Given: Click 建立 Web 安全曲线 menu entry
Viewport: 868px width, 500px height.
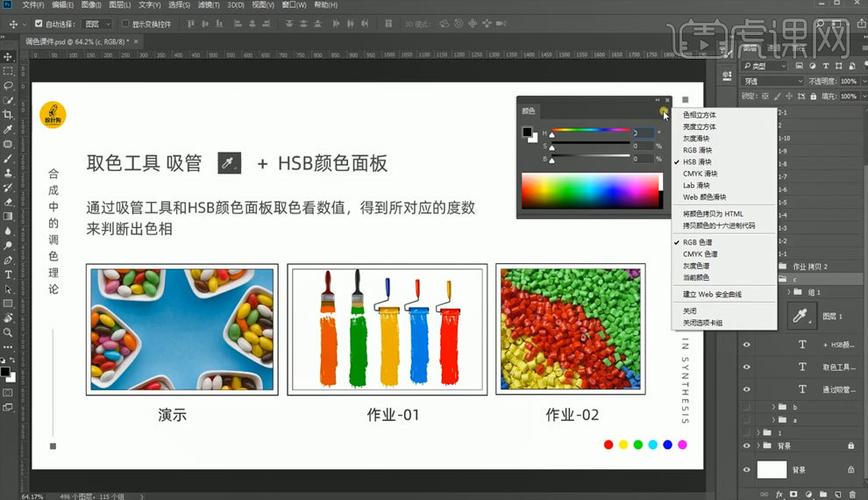Looking at the screenshot, I should (712, 294).
